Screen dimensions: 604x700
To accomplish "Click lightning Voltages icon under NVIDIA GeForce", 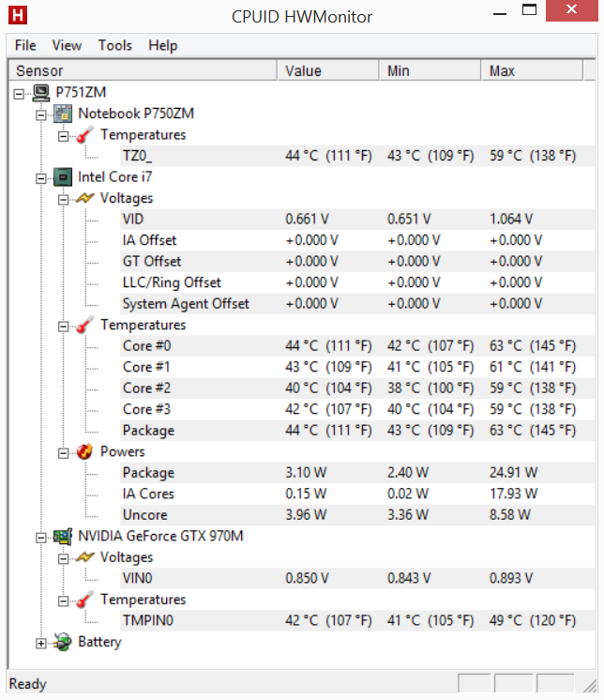I will (84, 557).
